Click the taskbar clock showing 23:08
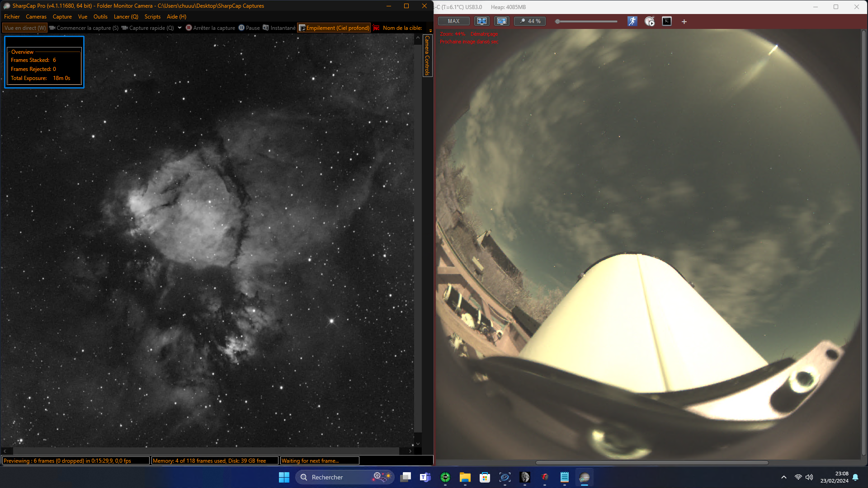868x488 pixels. tap(835, 477)
